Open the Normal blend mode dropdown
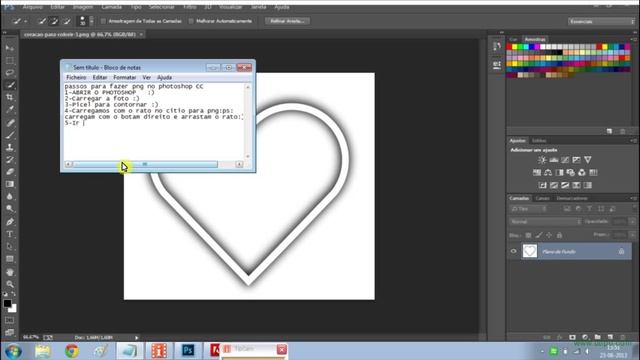 pyautogui.click(x=545, y=222)
